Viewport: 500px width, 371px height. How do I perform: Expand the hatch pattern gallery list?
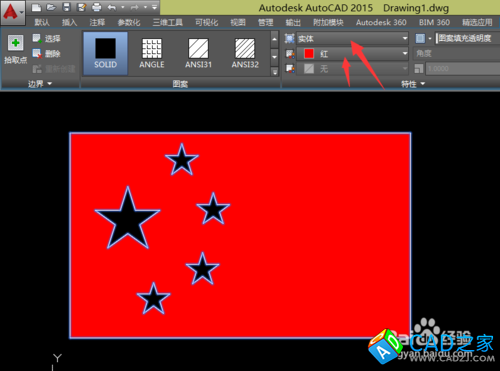274,71
